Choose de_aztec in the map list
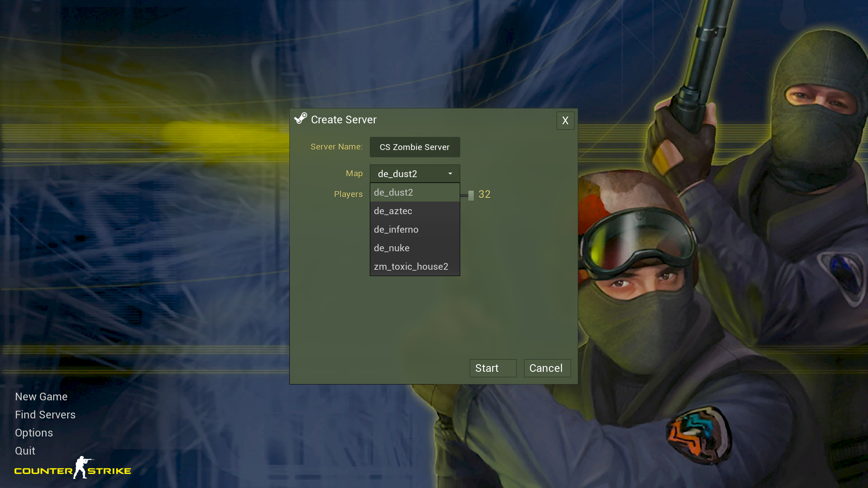 point(415,211)
